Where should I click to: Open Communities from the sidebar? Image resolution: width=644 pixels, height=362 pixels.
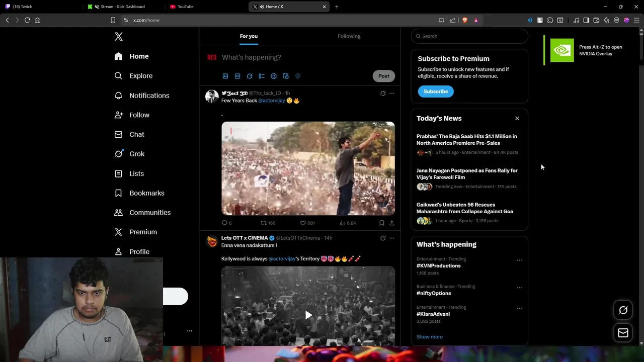[x=142, y=213]
